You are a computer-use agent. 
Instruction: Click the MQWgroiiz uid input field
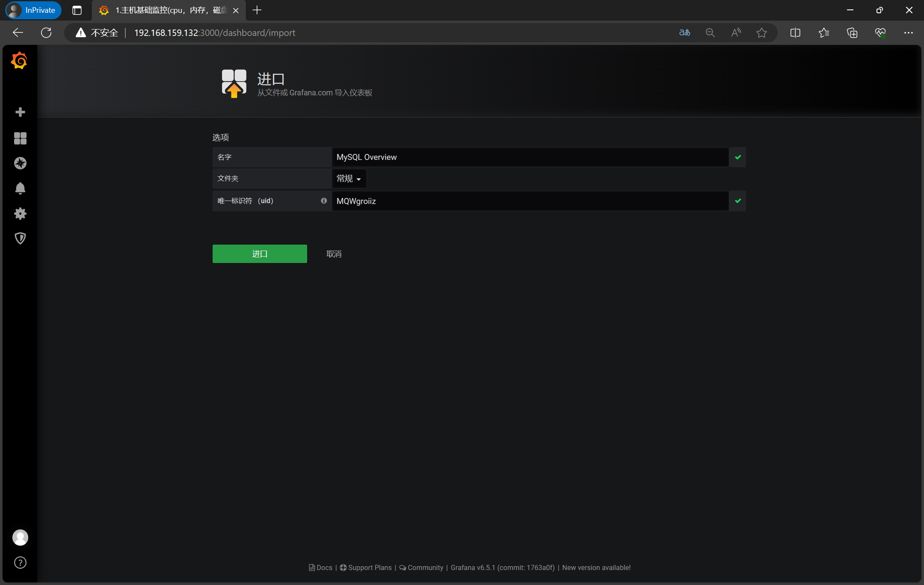(530, 201)
